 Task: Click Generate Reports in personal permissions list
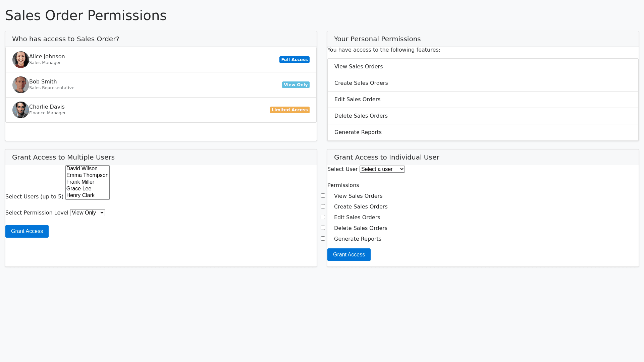(358, 132)
